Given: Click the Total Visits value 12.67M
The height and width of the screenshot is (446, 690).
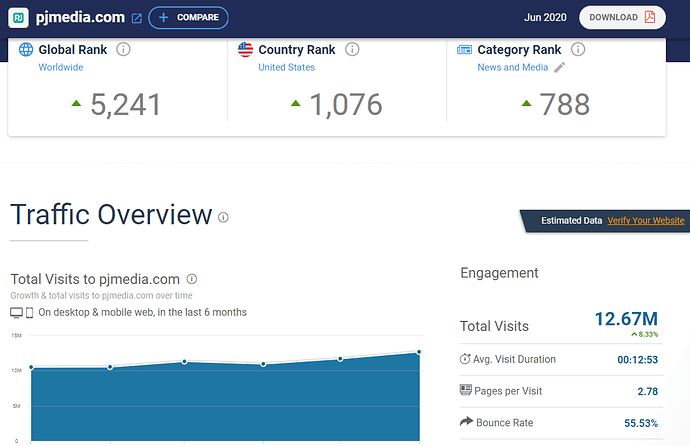Looking at the screenshot, I should coord(626,319).
